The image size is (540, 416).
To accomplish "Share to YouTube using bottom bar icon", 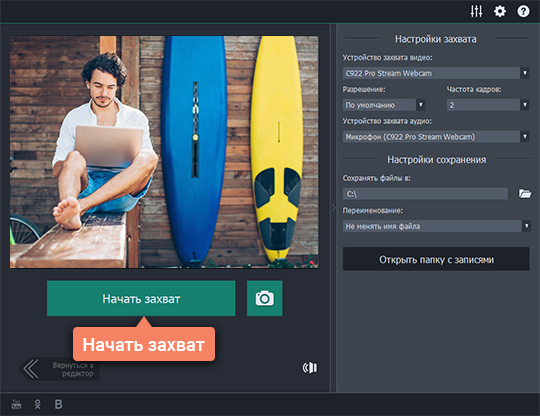I will click(16, 404).
